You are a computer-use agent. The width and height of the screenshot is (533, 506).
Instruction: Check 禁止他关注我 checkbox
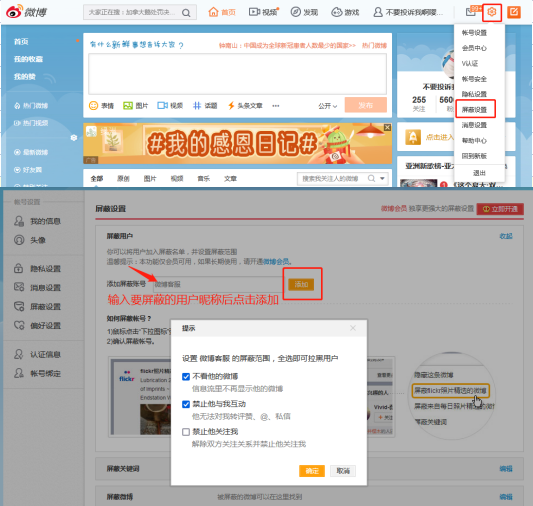click(x=186, y=432)
